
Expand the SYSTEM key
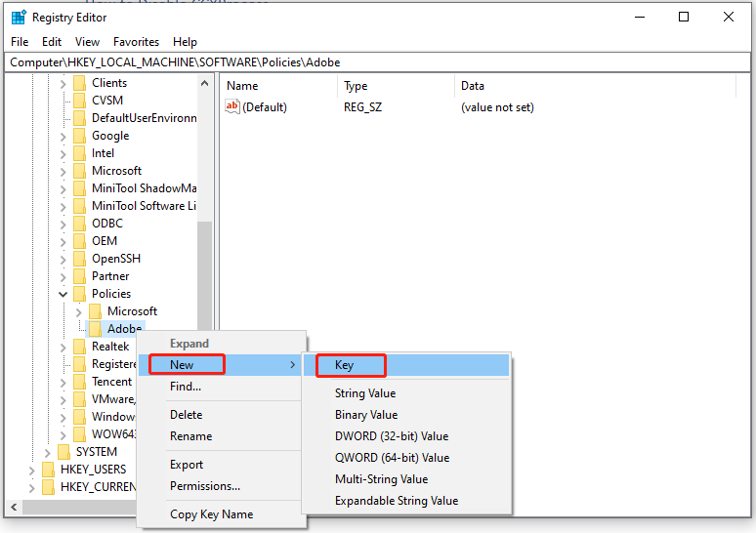pos(47,453)
